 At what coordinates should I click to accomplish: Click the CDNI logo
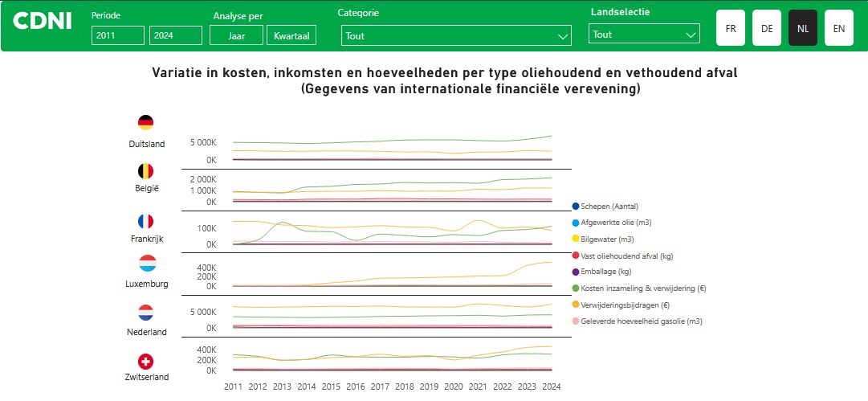[43, 22]
